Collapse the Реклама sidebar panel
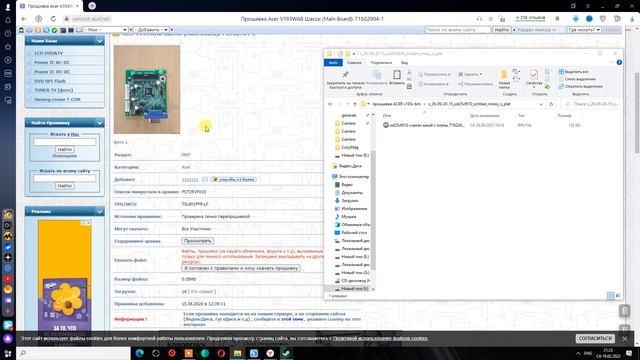The image size is (640, 360). [99, 211]
